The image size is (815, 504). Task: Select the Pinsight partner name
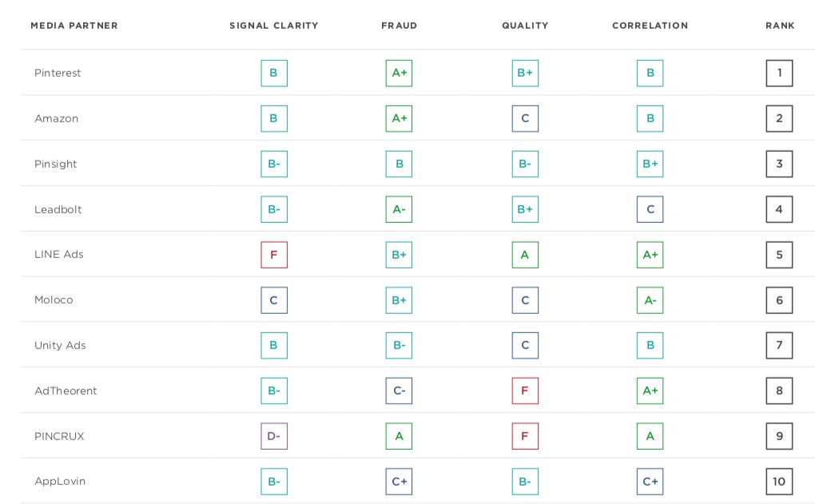coord(56,165)
